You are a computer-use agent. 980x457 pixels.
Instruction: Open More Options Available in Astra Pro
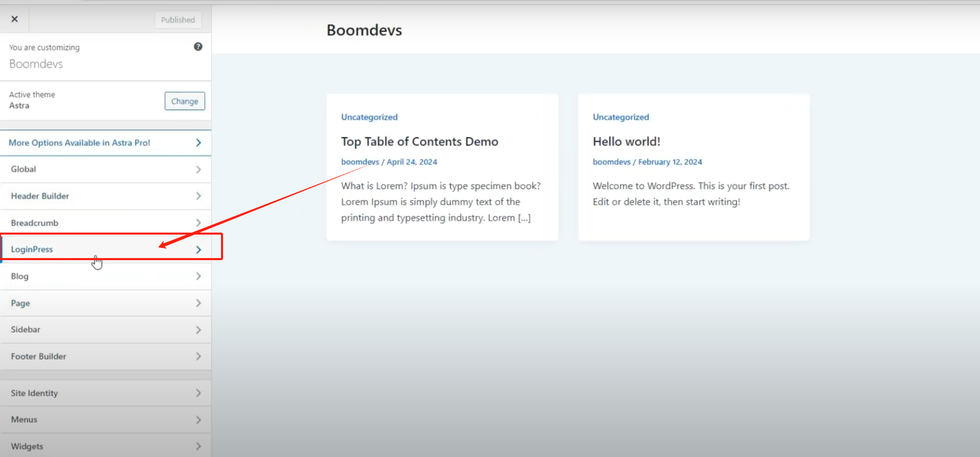coord(80,143)
